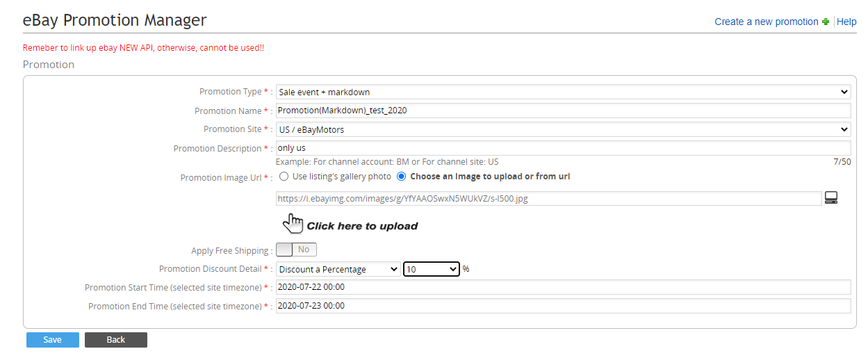Focus the Promotion Name field
Image resolution: width=868 pixels, height=358 pixels.
pyautogui.click(x=564, y=111)
